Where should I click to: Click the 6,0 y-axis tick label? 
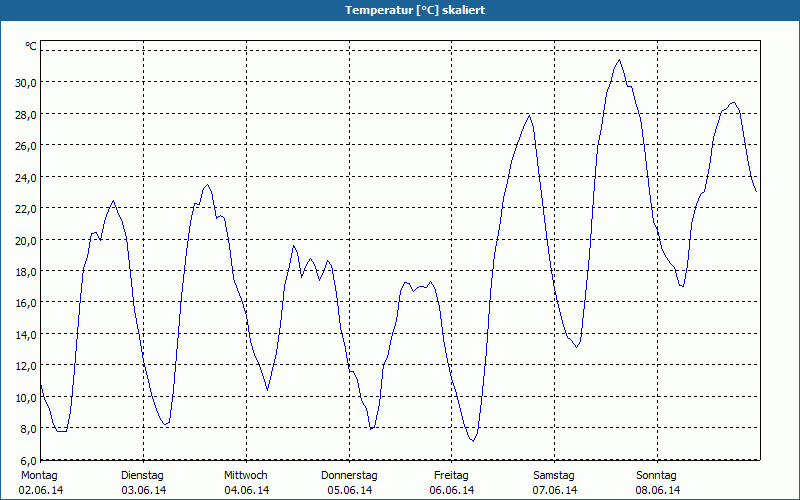point(27,460)
